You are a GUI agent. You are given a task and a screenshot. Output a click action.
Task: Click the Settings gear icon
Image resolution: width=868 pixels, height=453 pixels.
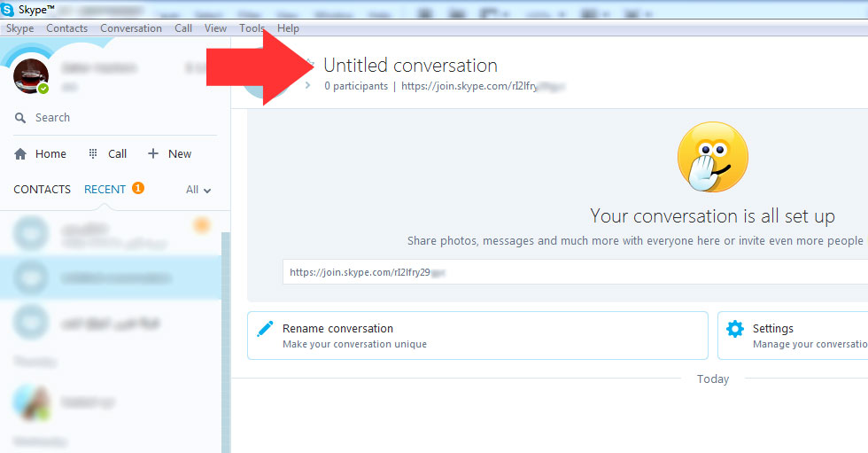(x=735, y=328)
